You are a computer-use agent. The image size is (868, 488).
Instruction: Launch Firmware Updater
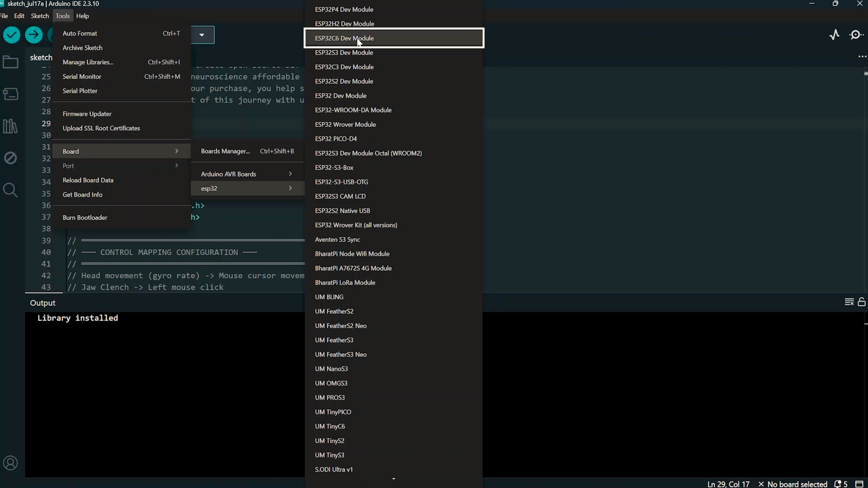coord(122,114)
